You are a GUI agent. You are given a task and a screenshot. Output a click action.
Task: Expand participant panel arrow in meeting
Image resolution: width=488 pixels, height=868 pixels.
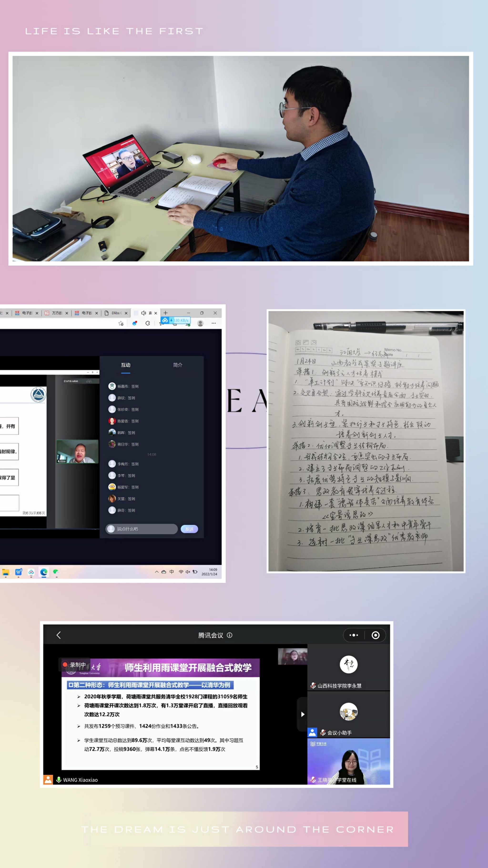click(x=302, y=714)
